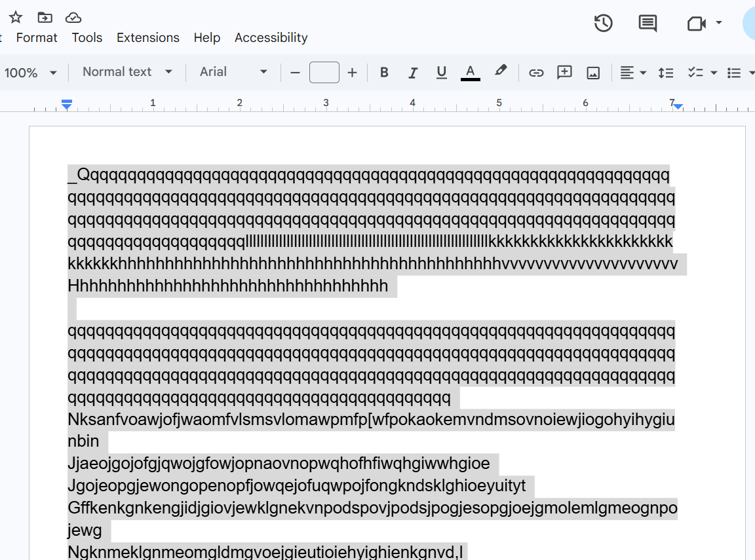Open the Extensions menu
Image resolution: width=755 pixels, height=560 pixels.
148,37
